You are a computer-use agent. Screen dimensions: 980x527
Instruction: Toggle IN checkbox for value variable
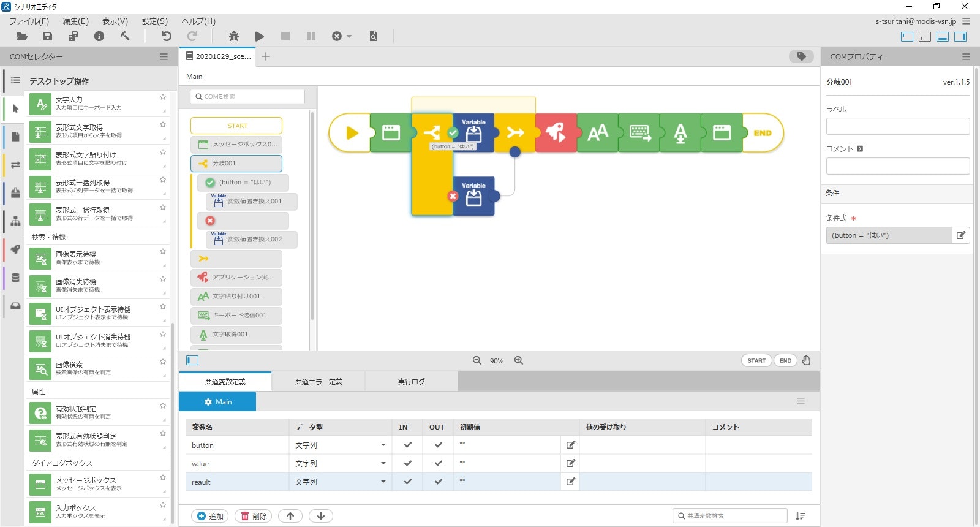click(407, 463)
